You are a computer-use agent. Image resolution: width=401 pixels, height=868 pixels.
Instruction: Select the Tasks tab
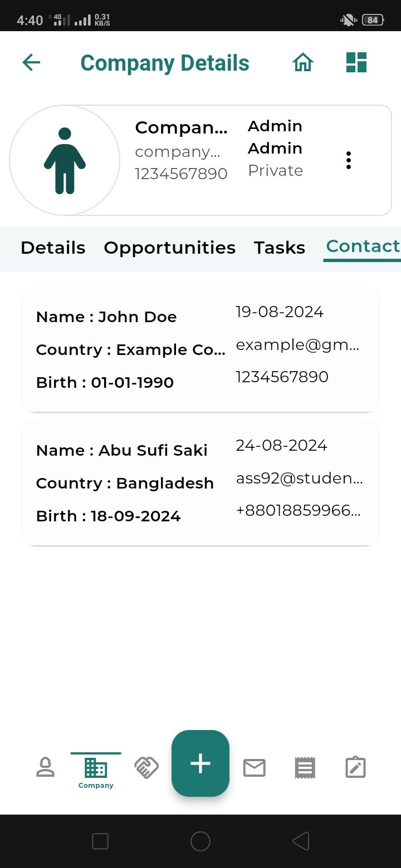click(x=280, y=248)
